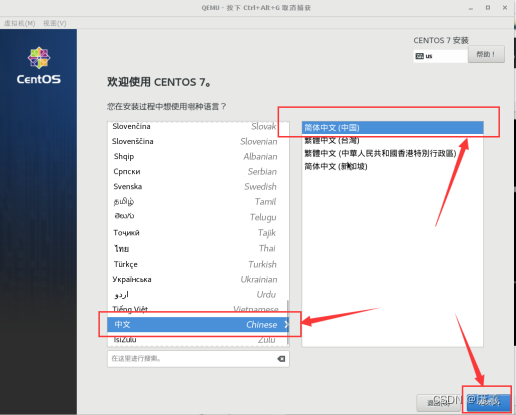Select Türkçe Turkish language row
The image size is (516, 415).
coord(198,264)
